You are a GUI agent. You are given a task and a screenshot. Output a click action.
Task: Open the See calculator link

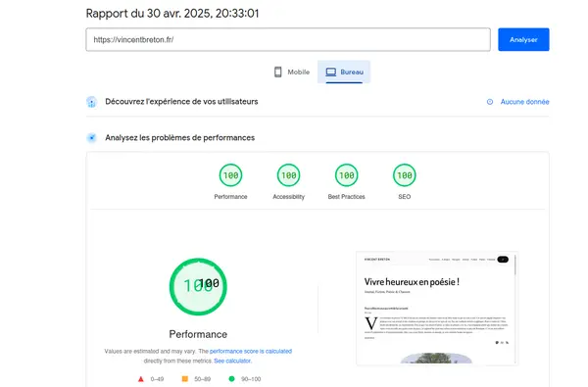(232, 361)
